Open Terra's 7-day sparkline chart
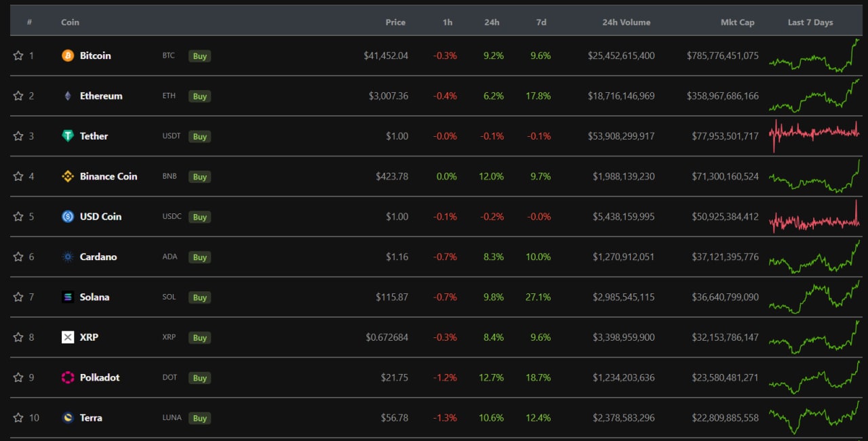This screenshot has height=441, width=868. (814, 417)
